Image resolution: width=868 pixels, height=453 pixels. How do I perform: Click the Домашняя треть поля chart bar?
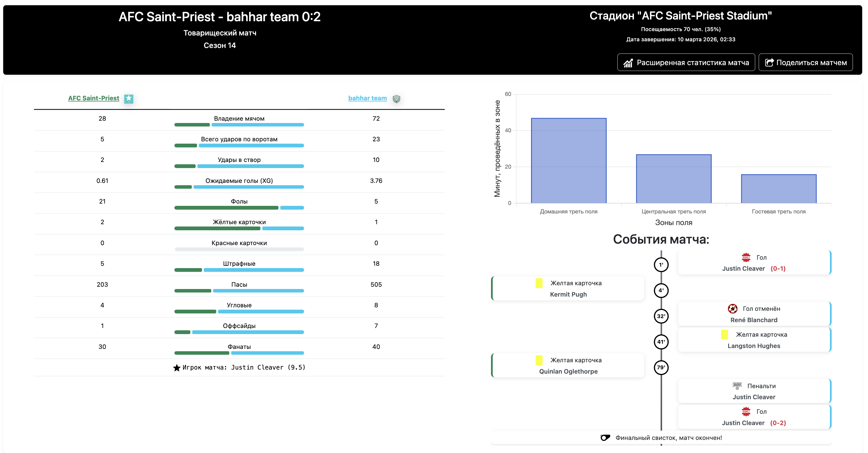(x=569, y=161)
